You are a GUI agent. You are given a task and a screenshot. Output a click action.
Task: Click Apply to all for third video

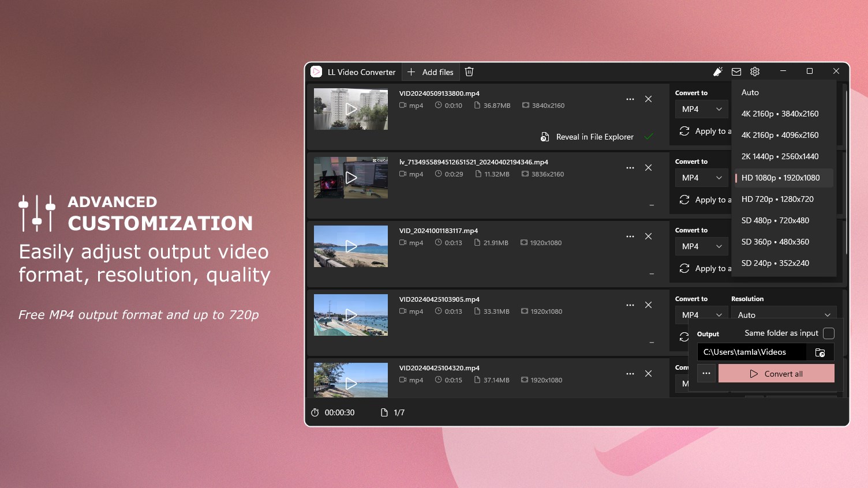pyautogui.click(x=705, y=269)
